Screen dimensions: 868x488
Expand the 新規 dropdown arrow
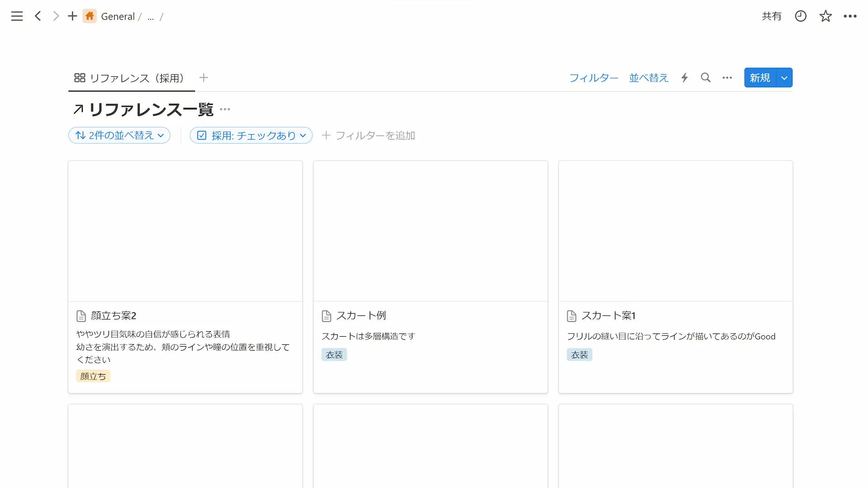(784, 78)
